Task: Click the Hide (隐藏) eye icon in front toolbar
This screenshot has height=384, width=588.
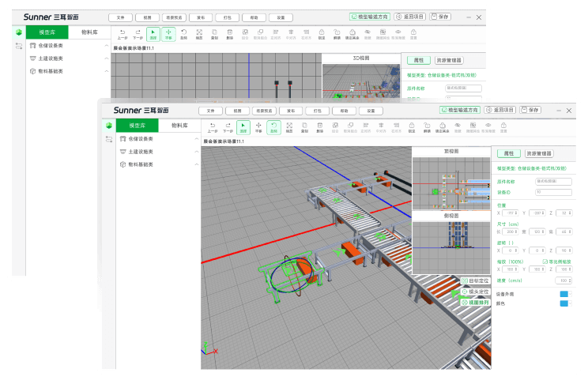Action: (458, 127)
